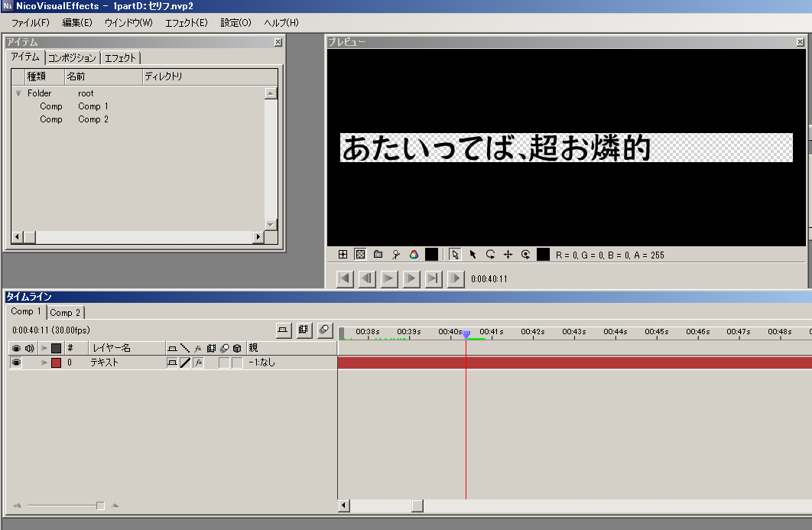
Task: Click the shy layer button above timeline columns
Action: (x=283, y=330)
